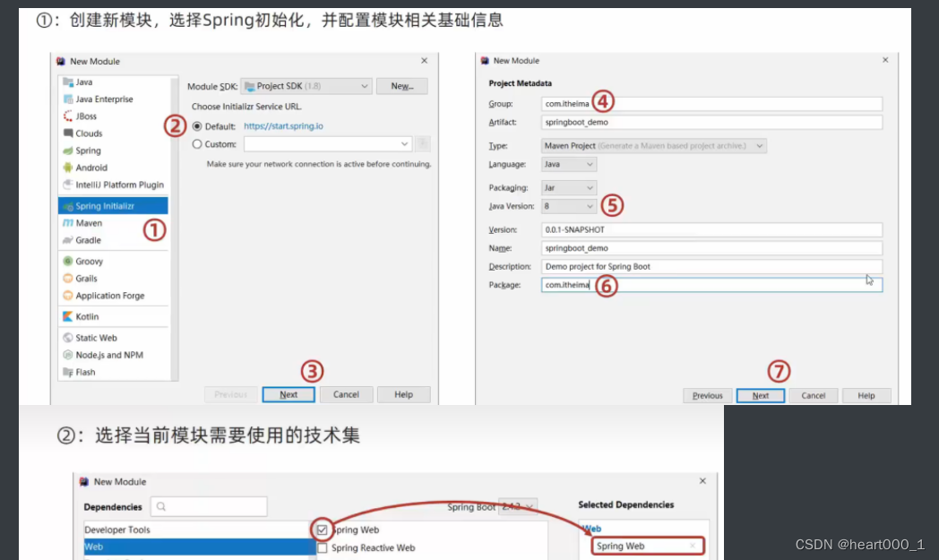Select the Spring Initializr icon
Image resolution: width=939 pixels, height=560 pixels.
68,206
